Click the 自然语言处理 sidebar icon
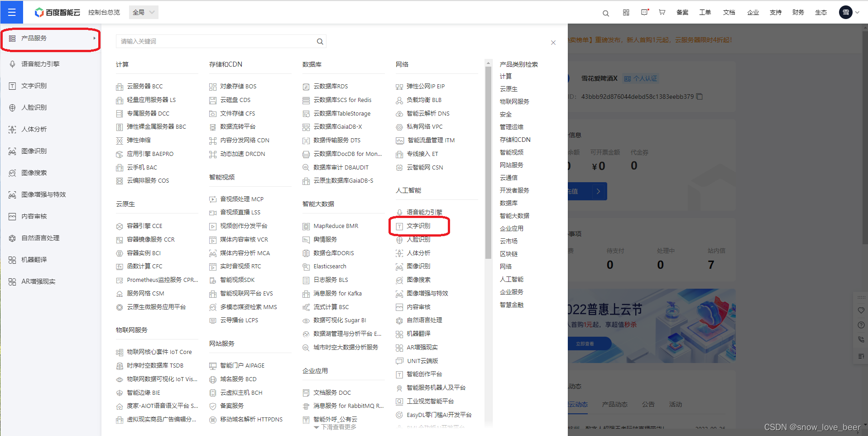The width and height of the screenshot is (868, 436). 12,238
